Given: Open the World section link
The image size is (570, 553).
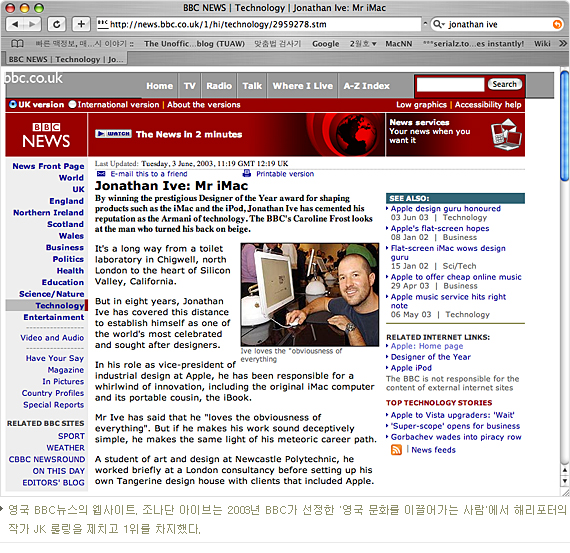Looking at the screenshot, I should click(71, 178).
